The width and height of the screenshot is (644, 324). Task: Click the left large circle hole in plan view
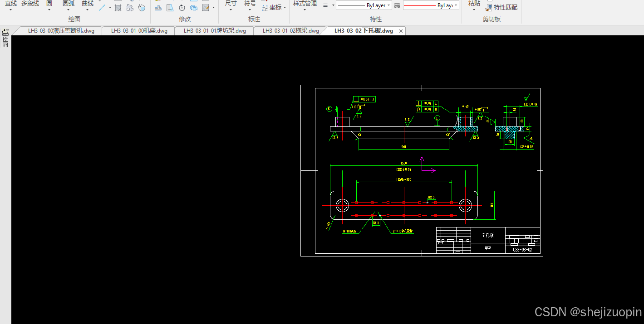click(x=342, y=206)
